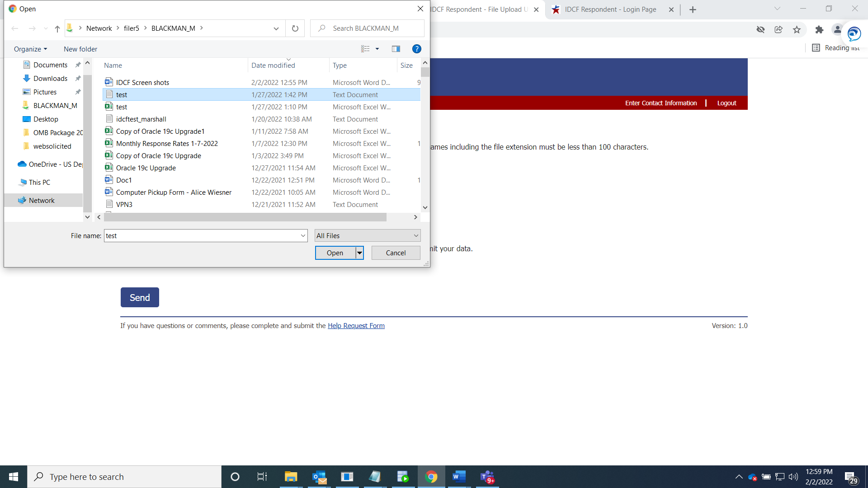Click the File name input field
Image resolution: width=868 pixels, height=488 pixels.
click(201, 235)
